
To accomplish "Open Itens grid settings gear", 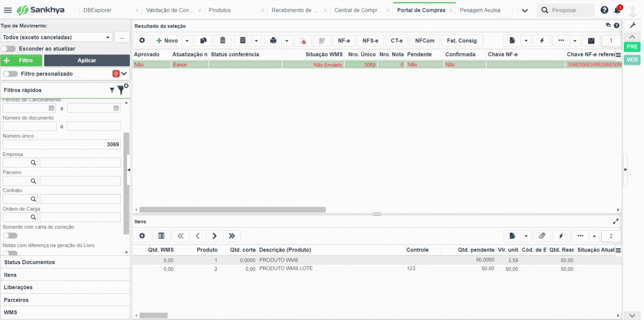I will pyautogui.click(x=142, y=236).
